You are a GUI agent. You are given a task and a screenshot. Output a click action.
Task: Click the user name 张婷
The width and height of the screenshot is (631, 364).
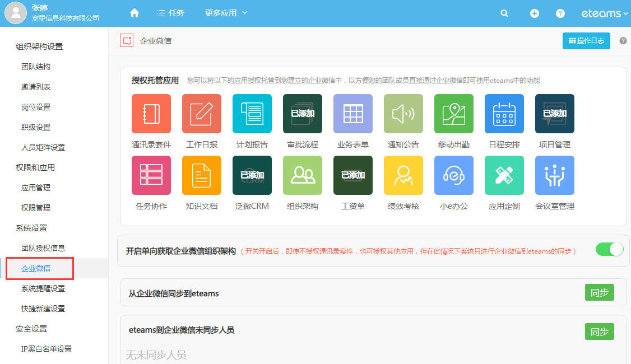39,8
